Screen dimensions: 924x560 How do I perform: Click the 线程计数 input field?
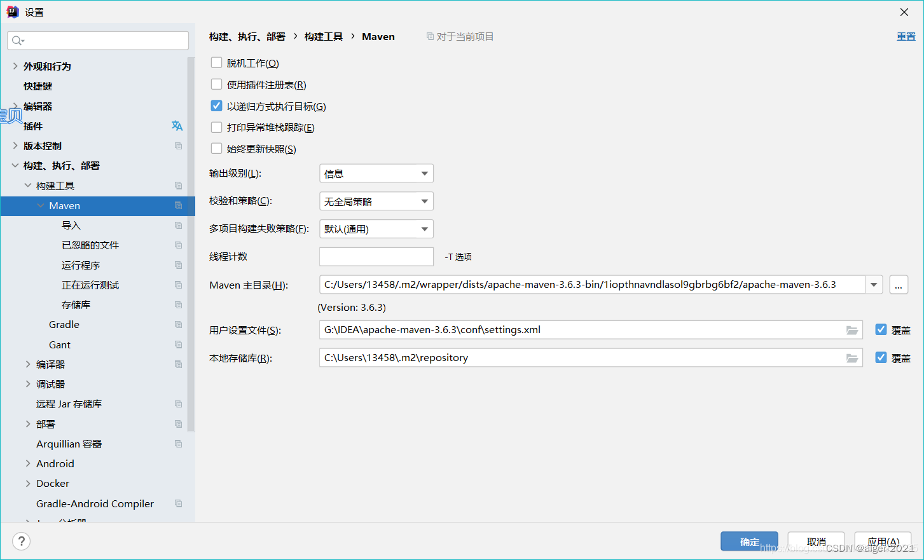[x=376, y=257]
